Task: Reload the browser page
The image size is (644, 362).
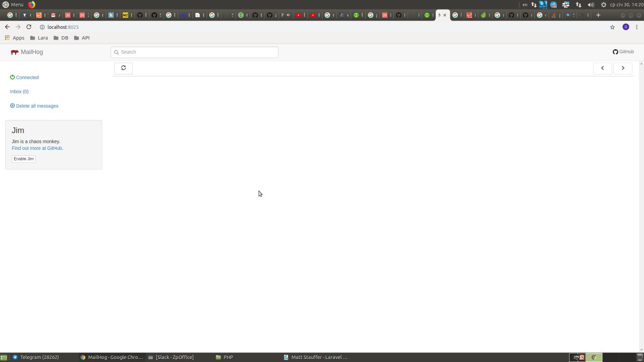Action: (29, 27)
